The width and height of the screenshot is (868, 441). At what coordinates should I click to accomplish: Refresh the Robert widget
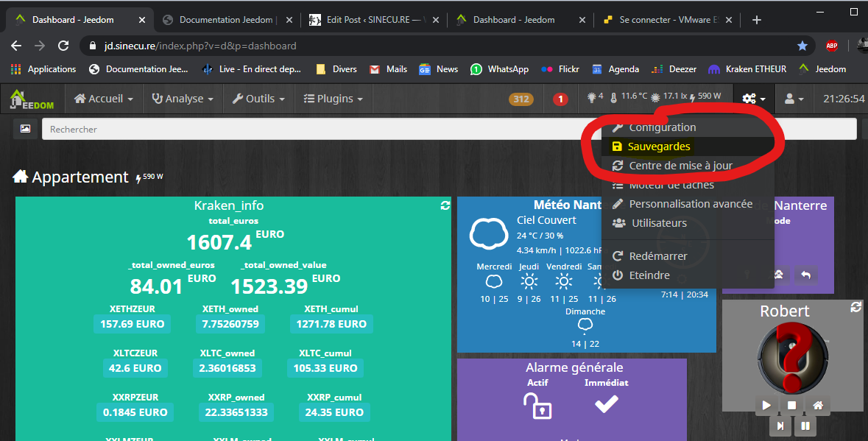coord(855,306)
